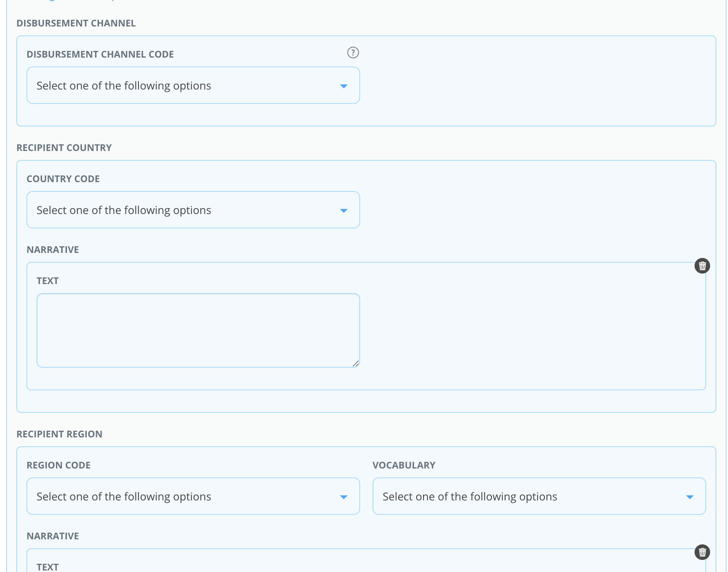Click the Recipient Country narrative text box
This screenshot has height=572, width=728.
pos(198,330)
